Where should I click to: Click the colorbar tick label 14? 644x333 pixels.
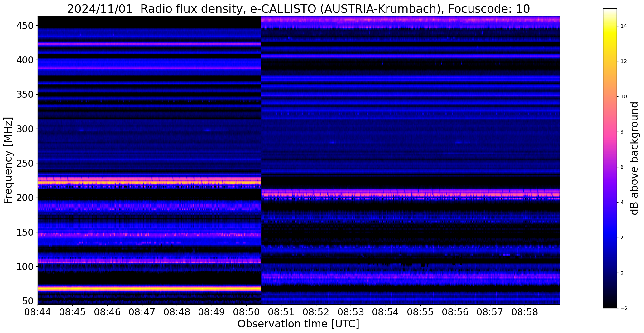pyautogui.click(x=623, y=26)
